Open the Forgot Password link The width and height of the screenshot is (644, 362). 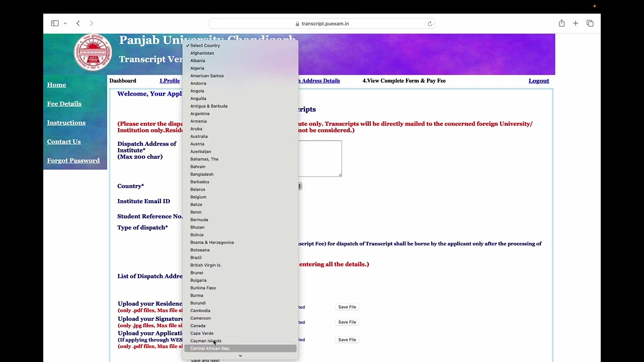pos(73,160)
